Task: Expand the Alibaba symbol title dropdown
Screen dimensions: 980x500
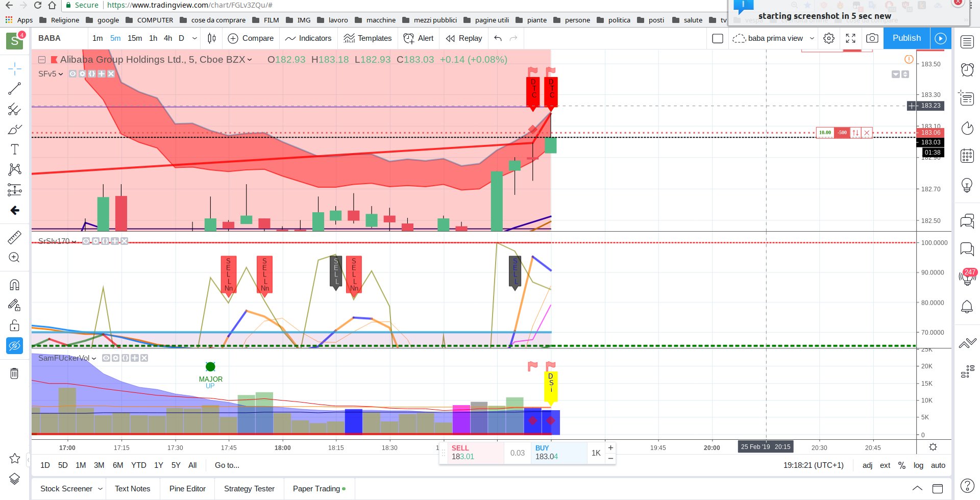Action: [250, 60]
